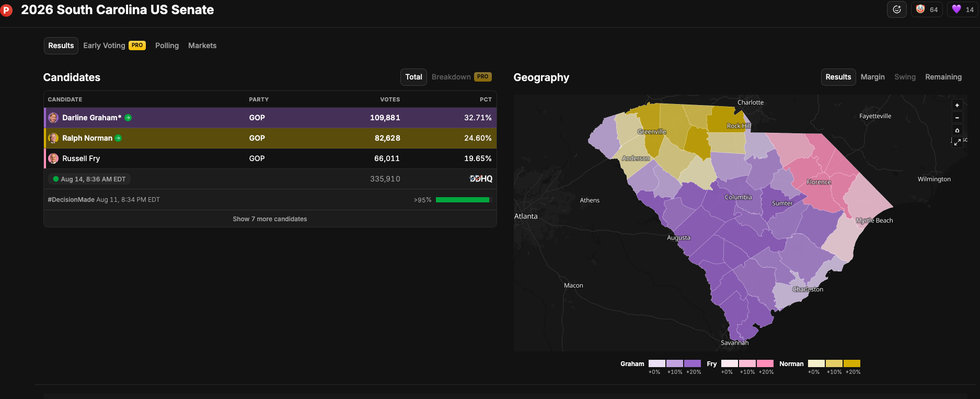Click the clown emoji reaction with 64
This screenshot has width=980, height=399.
point(927,9)
